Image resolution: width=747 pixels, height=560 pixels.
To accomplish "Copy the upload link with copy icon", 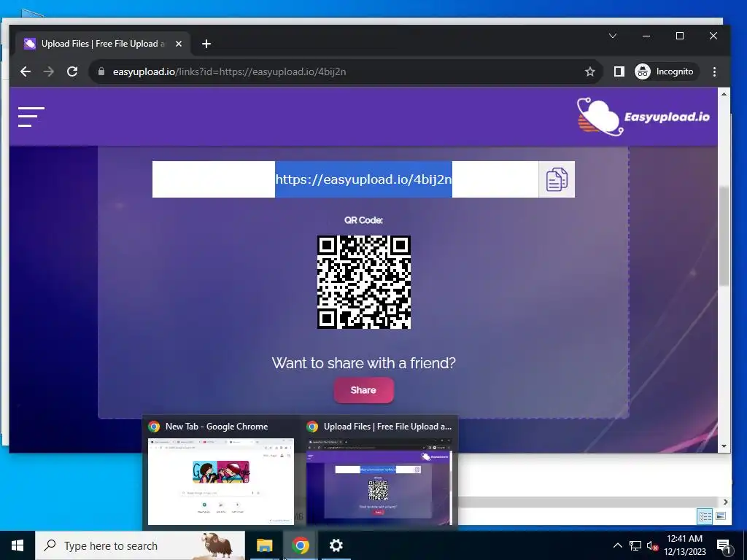I will [557, 179].
